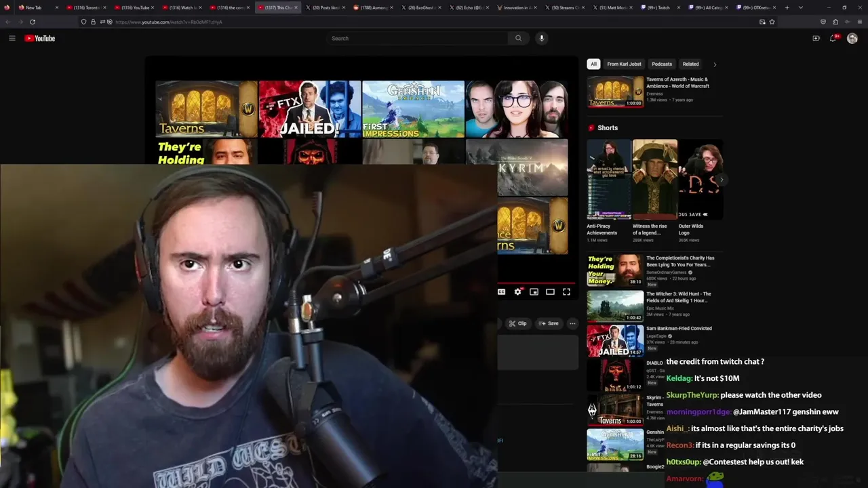
Task: Click the Save to playlist button
Action: [549, 323]
